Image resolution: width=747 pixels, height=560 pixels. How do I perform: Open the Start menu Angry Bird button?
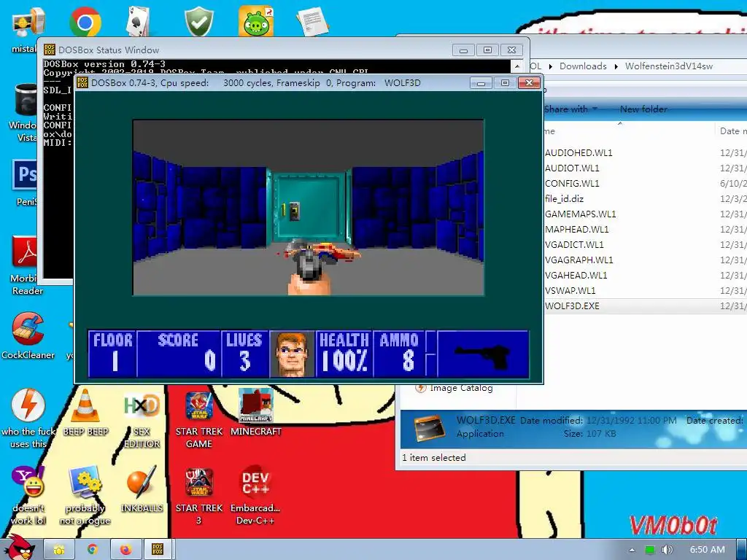[19, 548]
